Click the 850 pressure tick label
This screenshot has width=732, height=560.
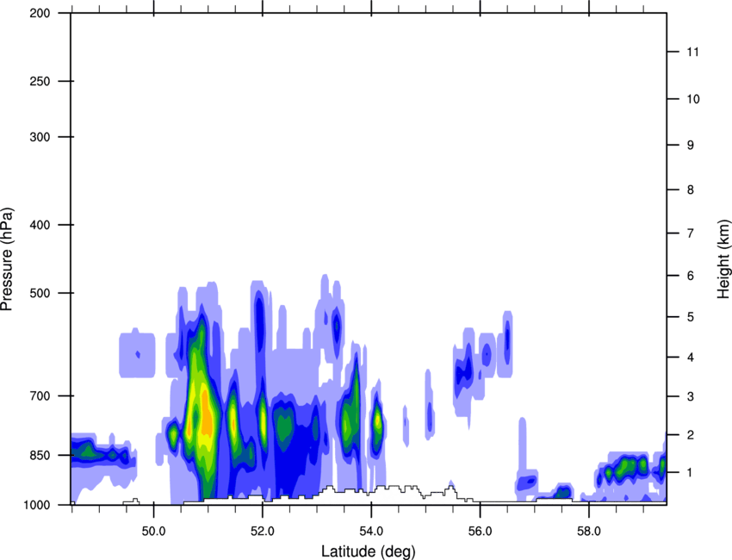(x=40, y=455)
